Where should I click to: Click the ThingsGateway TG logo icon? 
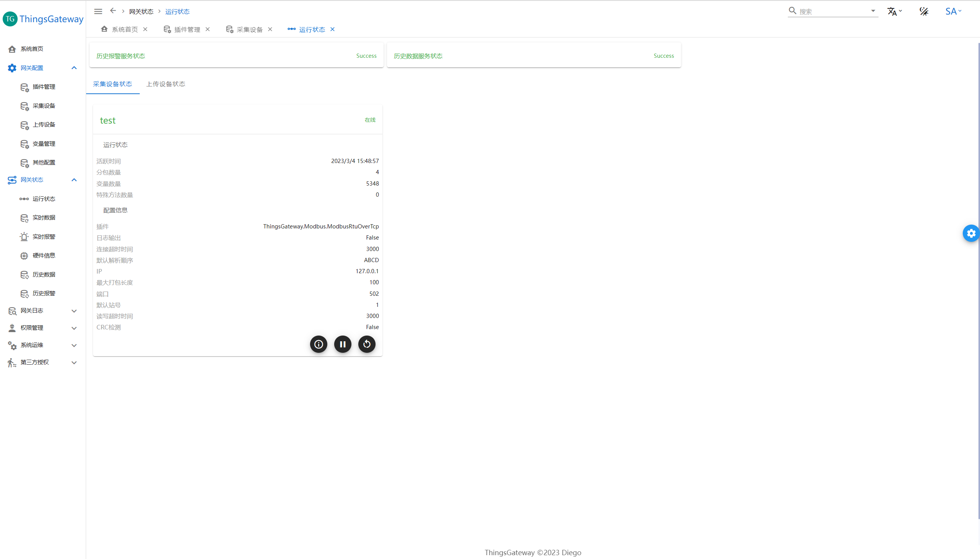pos(10,19)
